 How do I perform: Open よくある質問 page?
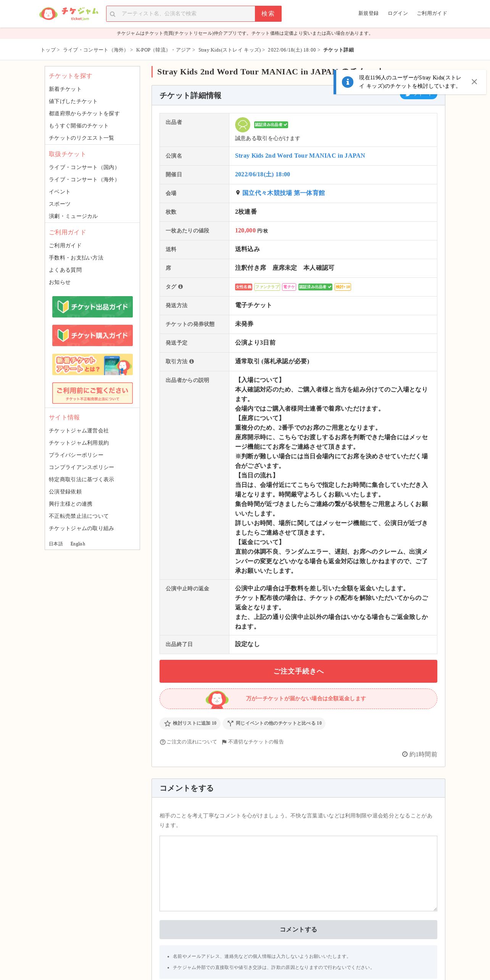click(x=65, y=270)
